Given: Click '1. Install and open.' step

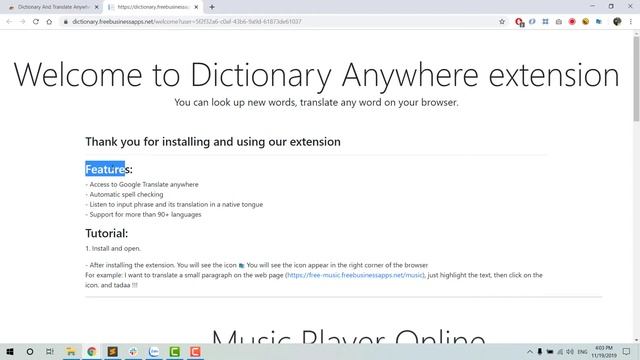Looking at the screenshot, I should tap(113, 249).
